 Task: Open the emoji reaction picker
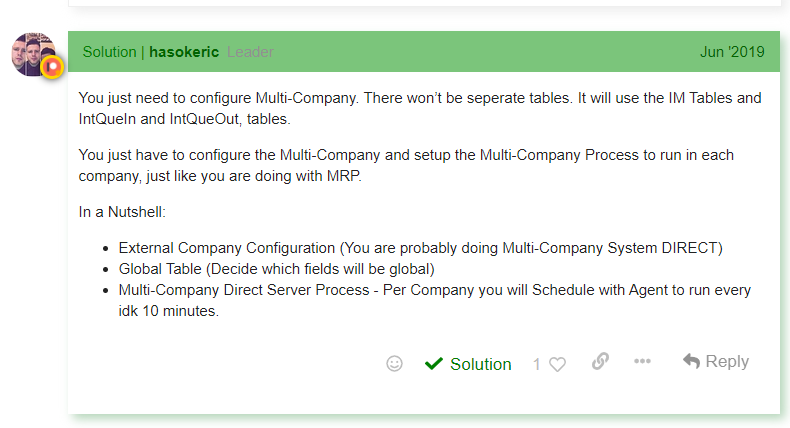point(394,363)
